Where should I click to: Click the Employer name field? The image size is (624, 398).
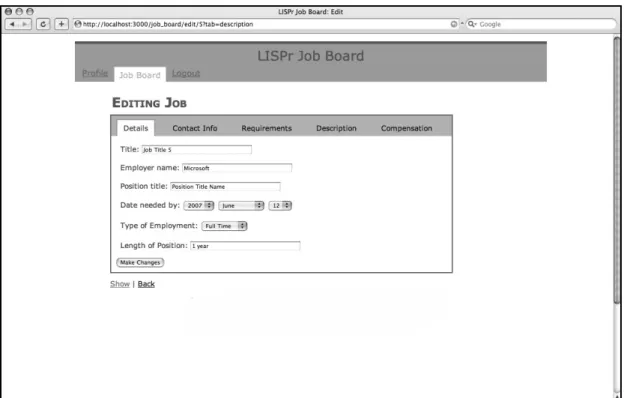[237, 168]
